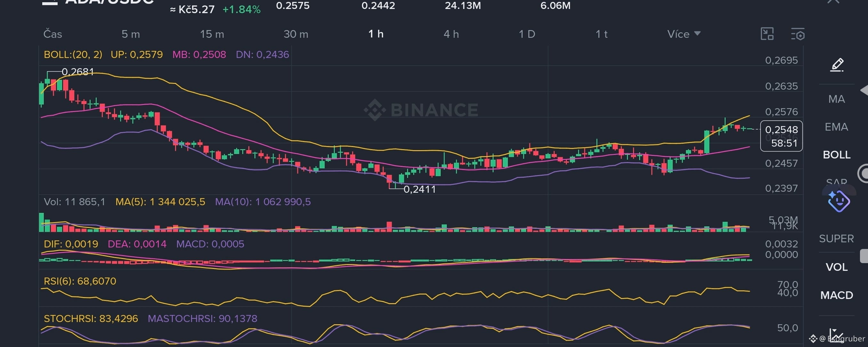
Task: Open the chart settings icon
Action: tap(798, 34)
